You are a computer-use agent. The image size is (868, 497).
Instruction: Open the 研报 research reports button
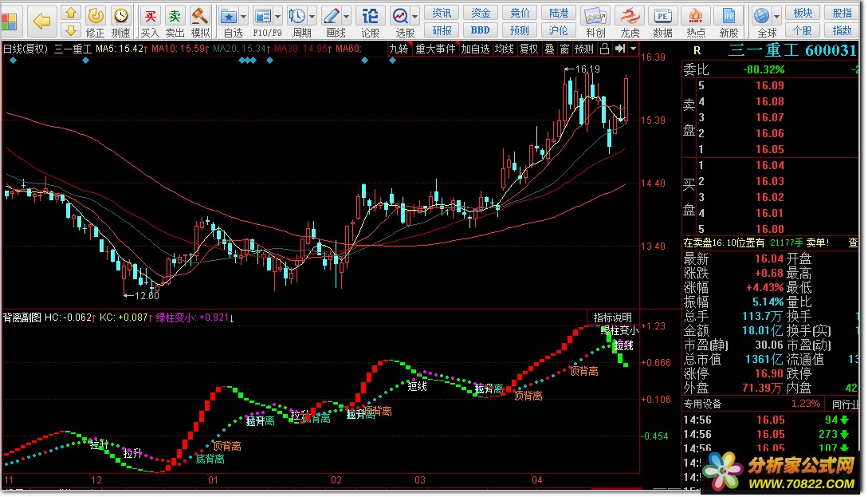click(442, 30)
